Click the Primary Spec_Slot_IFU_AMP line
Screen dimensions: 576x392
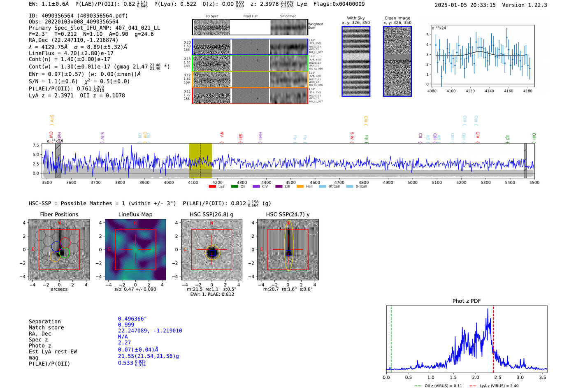(x=94, y=28)
